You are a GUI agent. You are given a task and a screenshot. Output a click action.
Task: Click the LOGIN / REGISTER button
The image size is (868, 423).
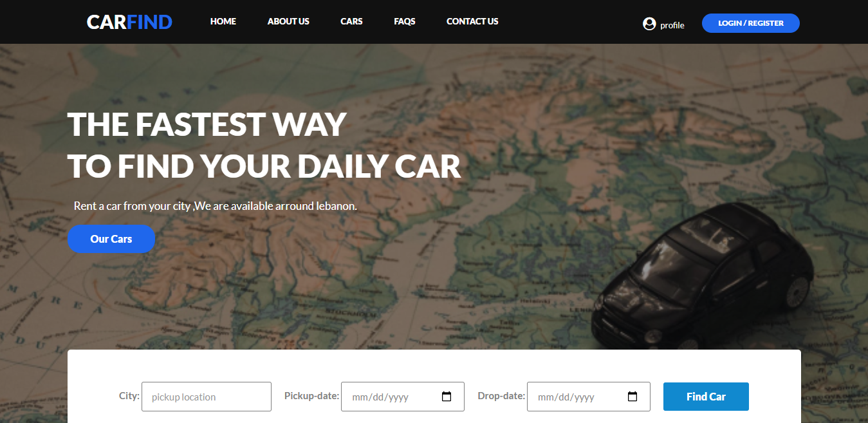751,23
